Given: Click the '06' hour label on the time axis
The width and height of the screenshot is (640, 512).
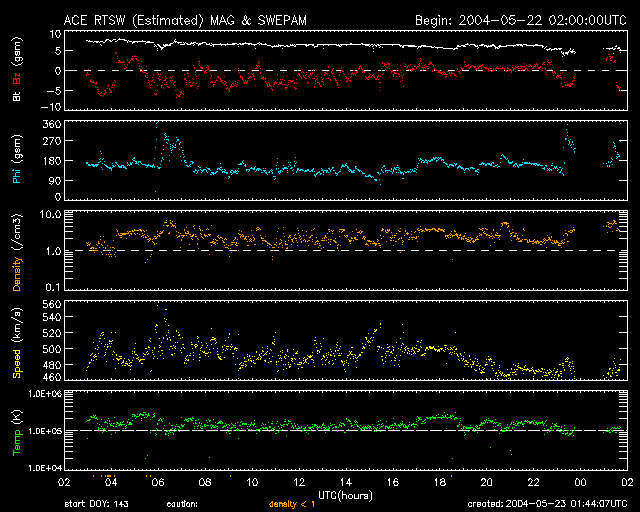Looking at the screenshot, I should click(x=158, y=482).
